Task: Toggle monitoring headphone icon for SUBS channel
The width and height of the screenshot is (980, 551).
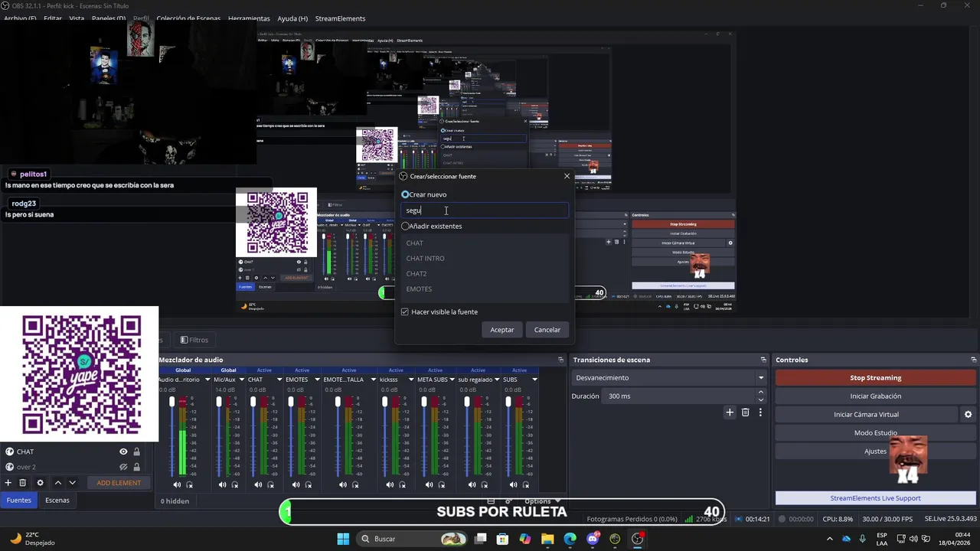Action: click(x=525, y=484)
